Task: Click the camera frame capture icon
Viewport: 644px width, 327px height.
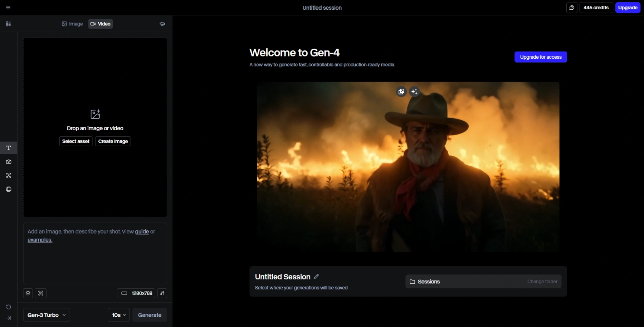Action: point(41,293)
